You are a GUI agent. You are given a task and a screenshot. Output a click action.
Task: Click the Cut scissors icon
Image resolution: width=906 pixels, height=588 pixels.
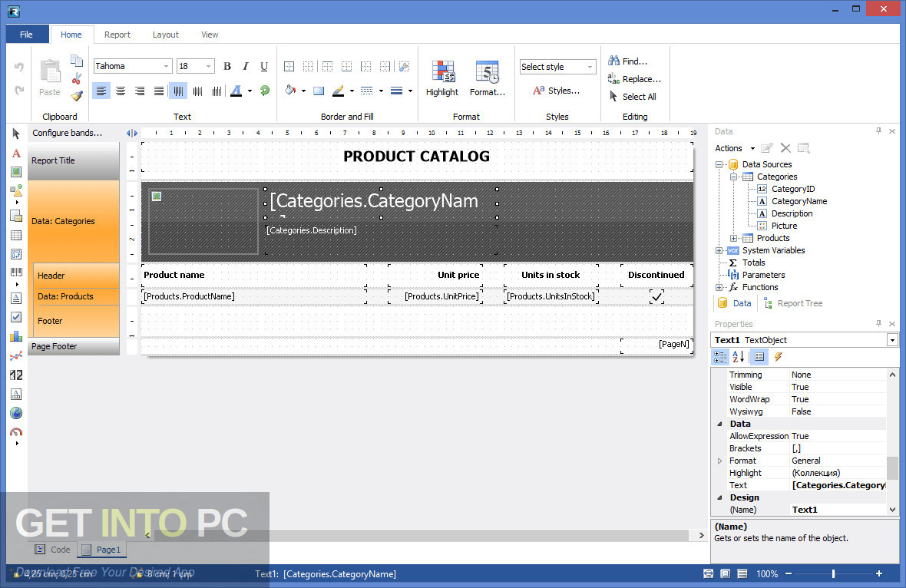tap(76, 78)
